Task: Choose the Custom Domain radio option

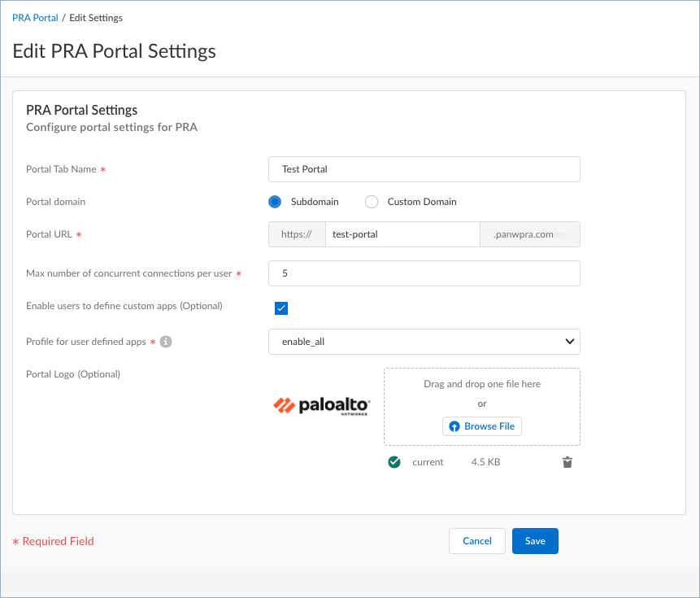Action: point(372,202)
